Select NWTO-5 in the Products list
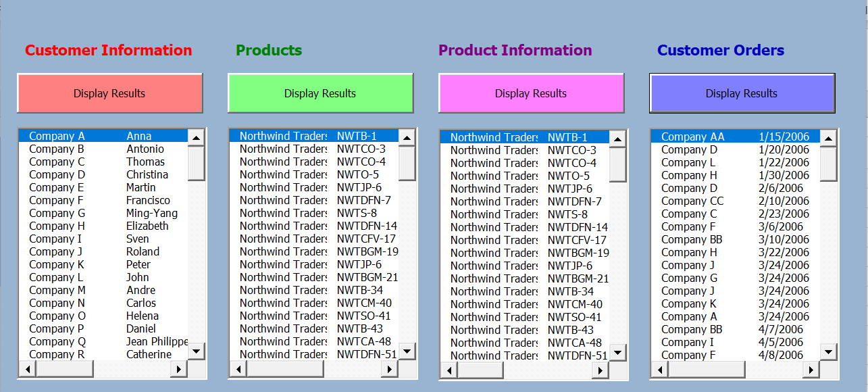868x392 pixels. [x=315, y=174]
